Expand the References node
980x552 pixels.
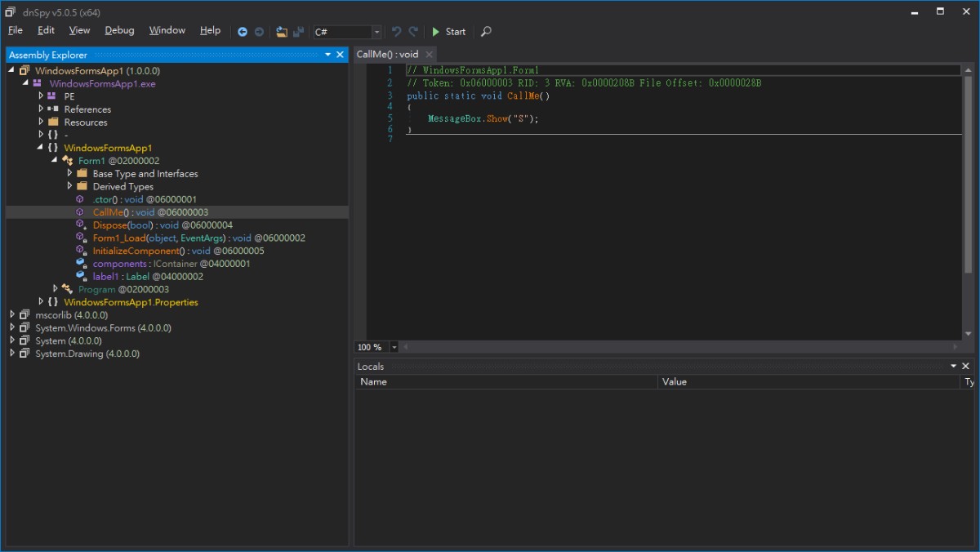point(41,109)
